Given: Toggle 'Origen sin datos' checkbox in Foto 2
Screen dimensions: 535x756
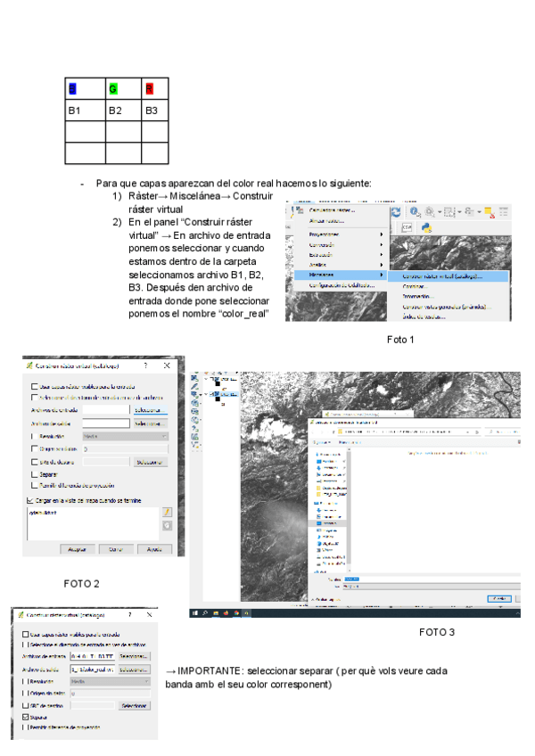Looking at the screenshot, I should tap(34, 449).
